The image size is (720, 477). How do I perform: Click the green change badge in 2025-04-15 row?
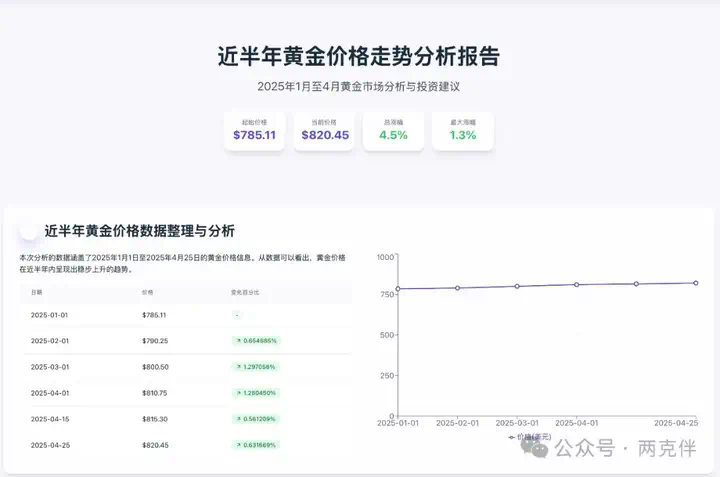point(256,419)
